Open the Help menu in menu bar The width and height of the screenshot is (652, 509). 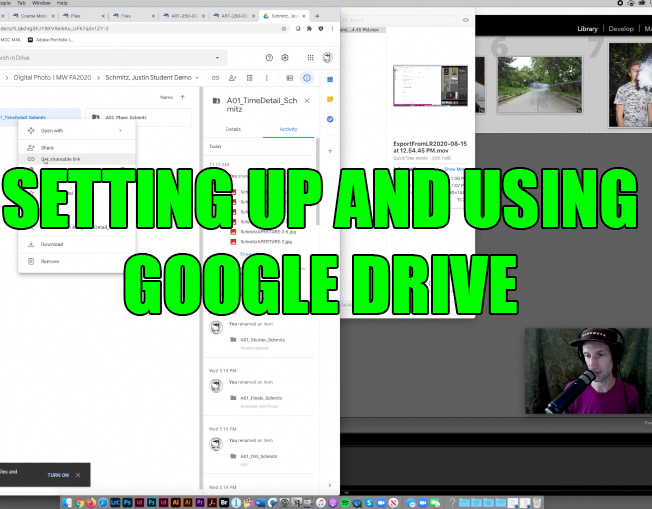tap(62, 3)
